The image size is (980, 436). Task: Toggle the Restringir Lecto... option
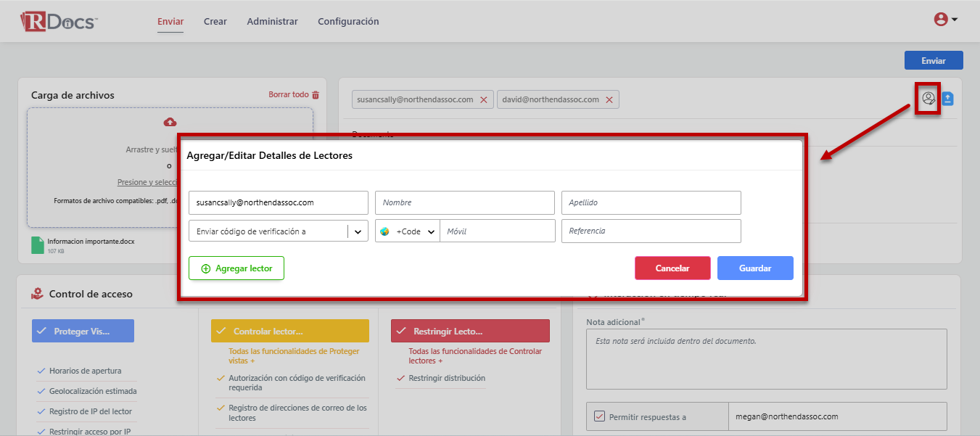(x=469, y=331)
